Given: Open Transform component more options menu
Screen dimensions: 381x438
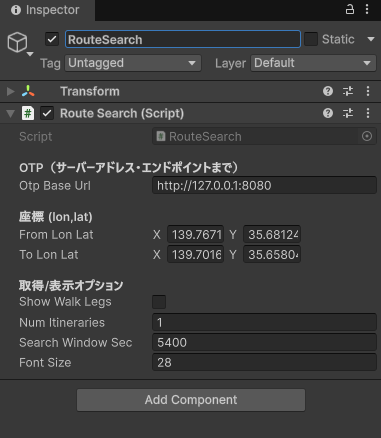Looking at the screenshot, I should point(368,91).
